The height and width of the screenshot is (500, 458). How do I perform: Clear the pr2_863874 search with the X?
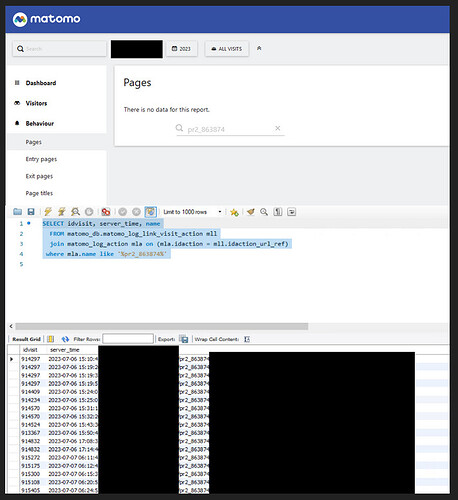point(278,128)
